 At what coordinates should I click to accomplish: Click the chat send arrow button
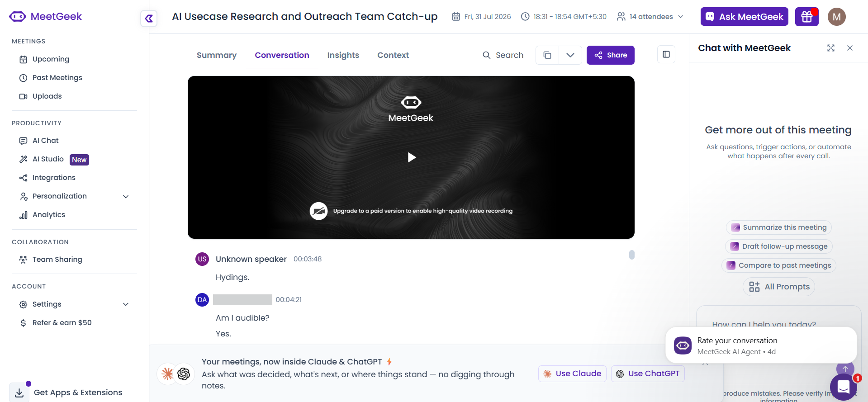(845, 369)
